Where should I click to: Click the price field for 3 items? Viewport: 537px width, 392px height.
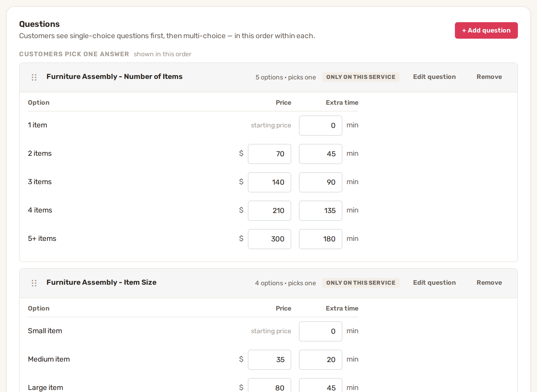click(x=270, y=182)
